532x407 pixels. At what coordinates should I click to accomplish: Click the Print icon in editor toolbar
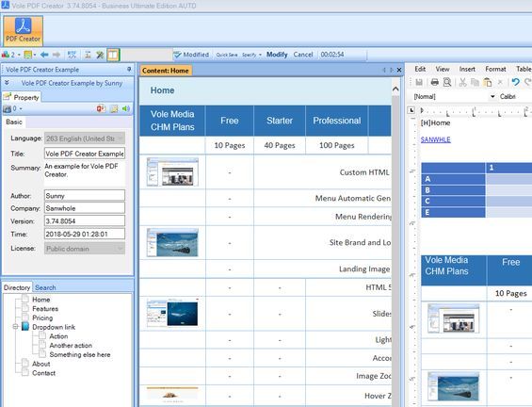[x=435, y=82]
